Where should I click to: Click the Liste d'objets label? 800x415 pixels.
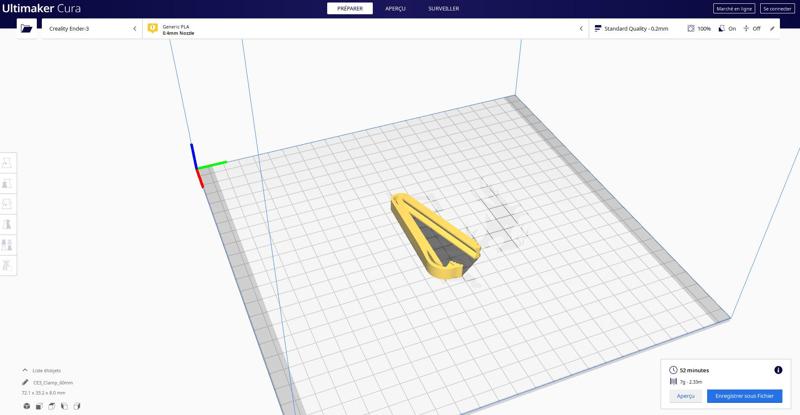[x=46, y=371]
